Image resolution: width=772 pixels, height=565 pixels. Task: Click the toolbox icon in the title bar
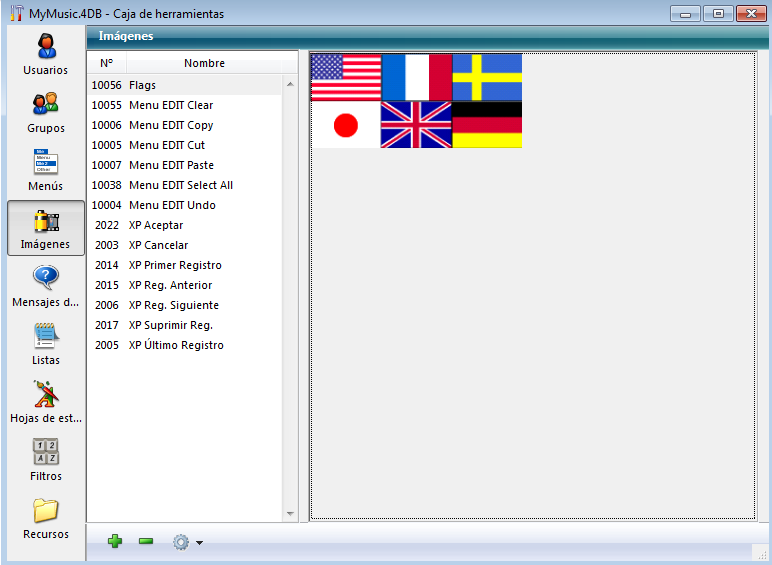(16, 13)
